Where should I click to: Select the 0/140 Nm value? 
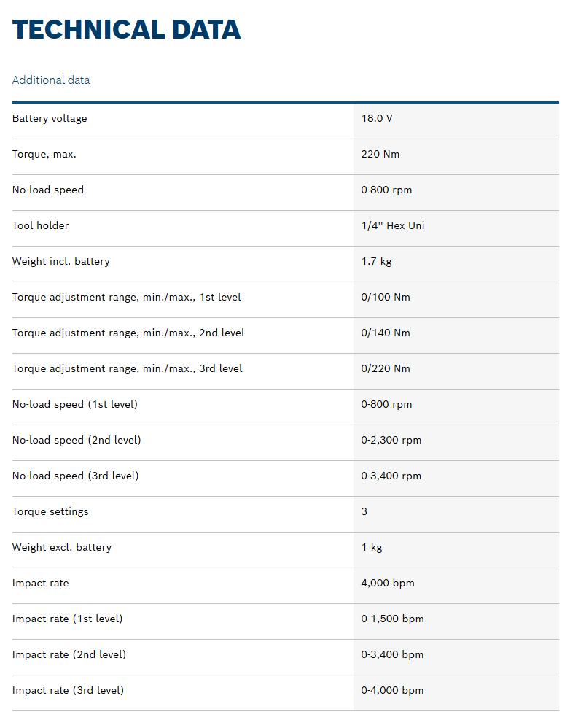(386, 333)
